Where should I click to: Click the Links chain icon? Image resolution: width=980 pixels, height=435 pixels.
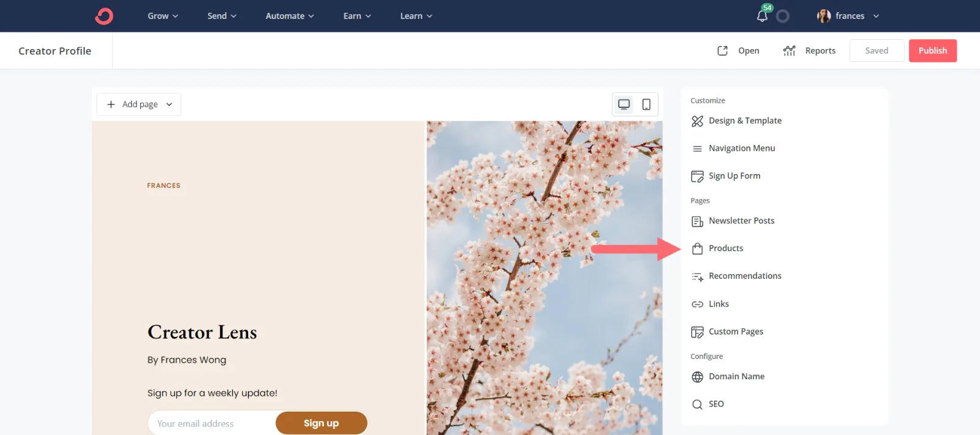[697, 304]
